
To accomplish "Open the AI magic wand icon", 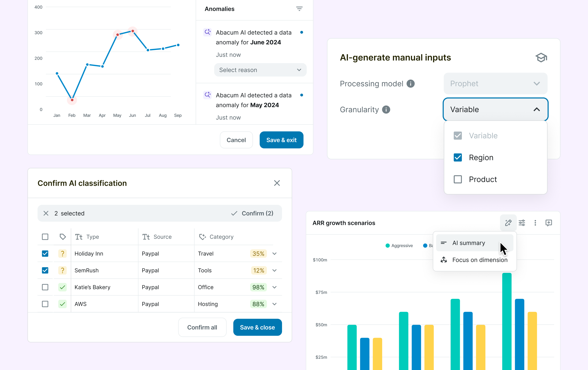I will click(508, 223).
